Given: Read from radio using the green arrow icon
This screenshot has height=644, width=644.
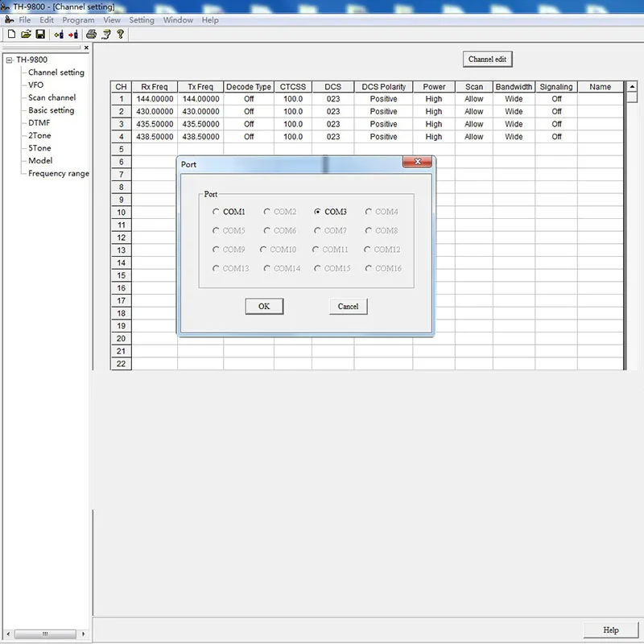Looking at the screenshot, I should point(59,35).
